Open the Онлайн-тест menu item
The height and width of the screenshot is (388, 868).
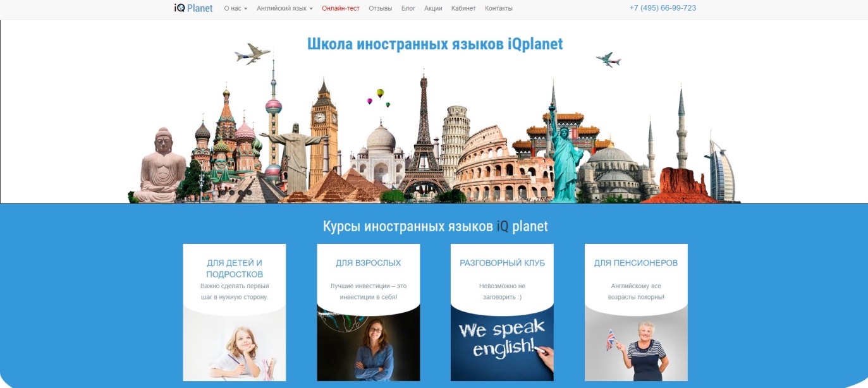click(341, 8)
